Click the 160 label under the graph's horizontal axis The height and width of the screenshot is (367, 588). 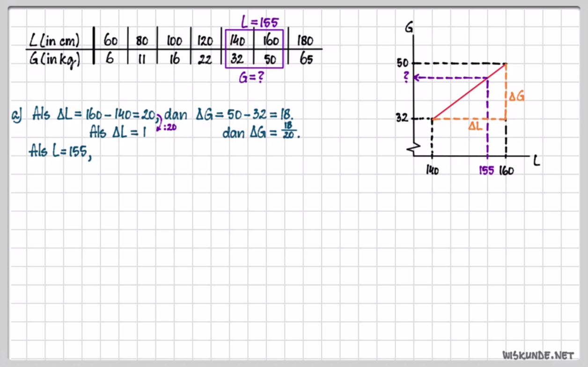[506, 170]
